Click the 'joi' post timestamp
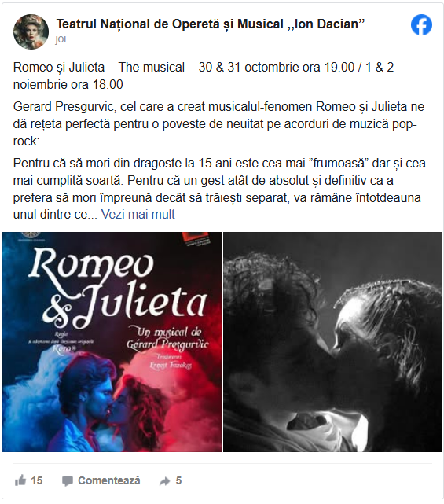 pyautogui.click(x=61, y=39)
